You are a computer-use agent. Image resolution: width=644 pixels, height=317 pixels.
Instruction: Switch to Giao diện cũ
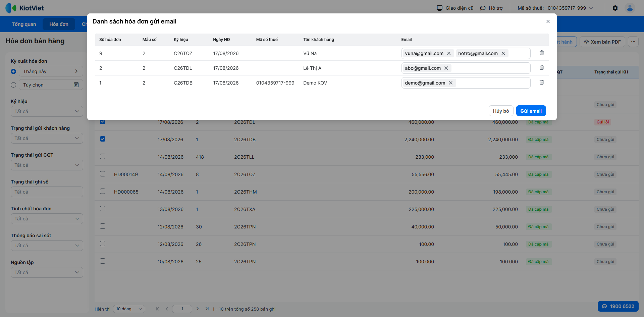tap(455, 8)
